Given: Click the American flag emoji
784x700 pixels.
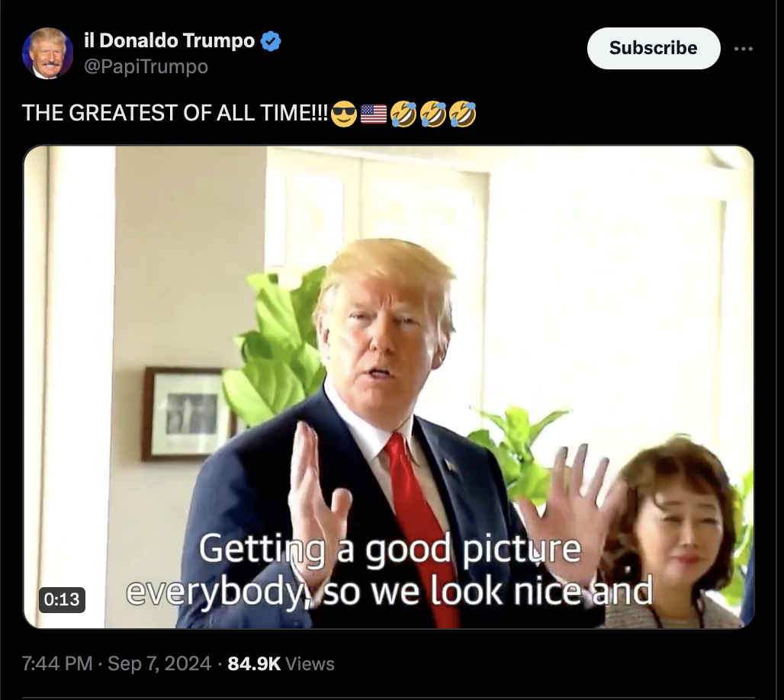Looking at the screenshot, I should [x=374, y=114].
